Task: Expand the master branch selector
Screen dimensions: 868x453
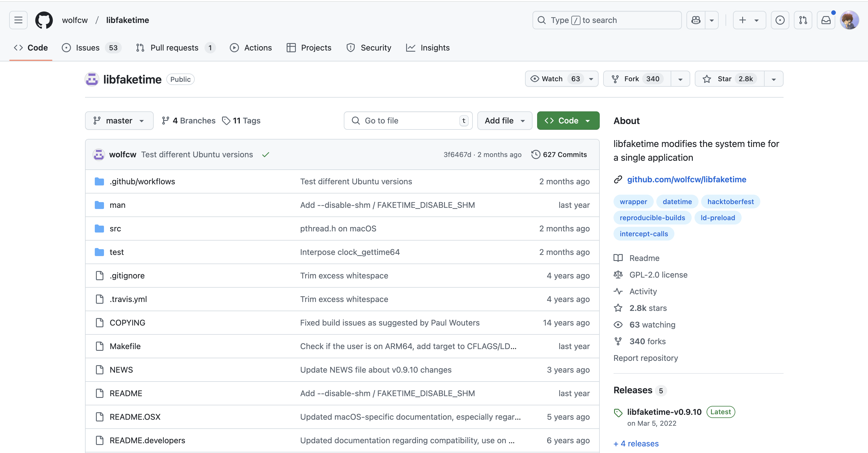Action: 119,121
